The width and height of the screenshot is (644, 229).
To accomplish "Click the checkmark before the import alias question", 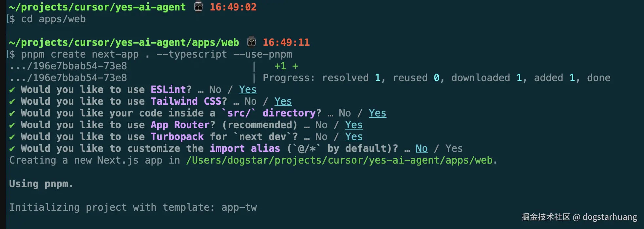I will coord(12,149).
